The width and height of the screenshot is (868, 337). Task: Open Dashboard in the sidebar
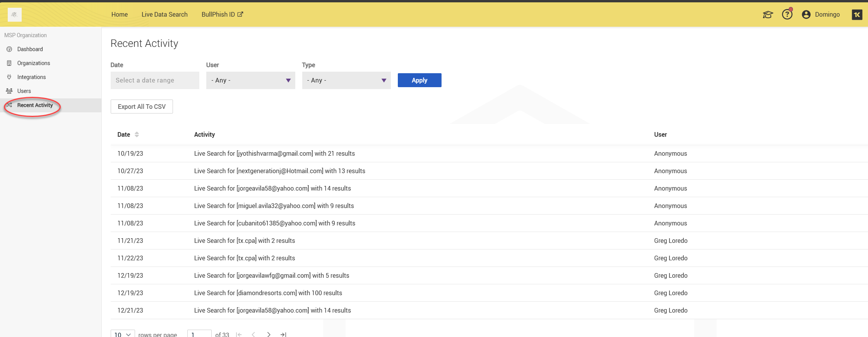tap(30, 49)
